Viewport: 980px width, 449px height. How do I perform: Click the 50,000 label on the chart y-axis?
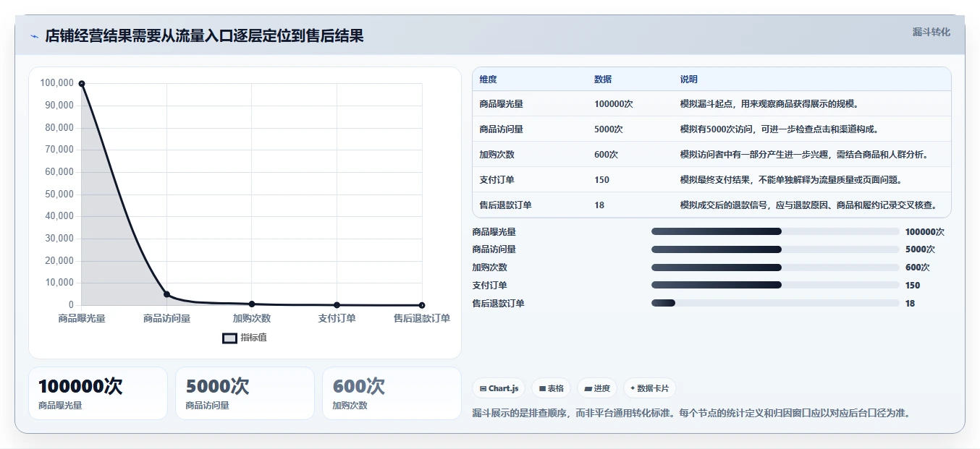pyautogui.click(x=59, y=194)
